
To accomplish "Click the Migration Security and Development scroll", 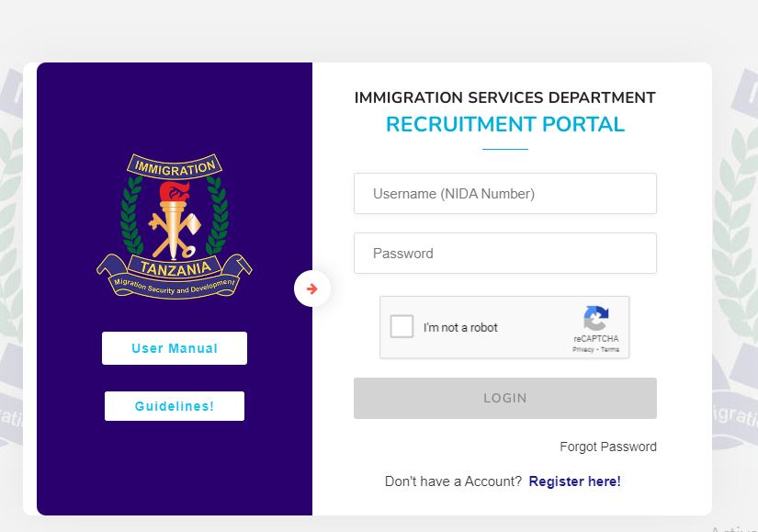I will pyautogui.click(x=175, y=289).
